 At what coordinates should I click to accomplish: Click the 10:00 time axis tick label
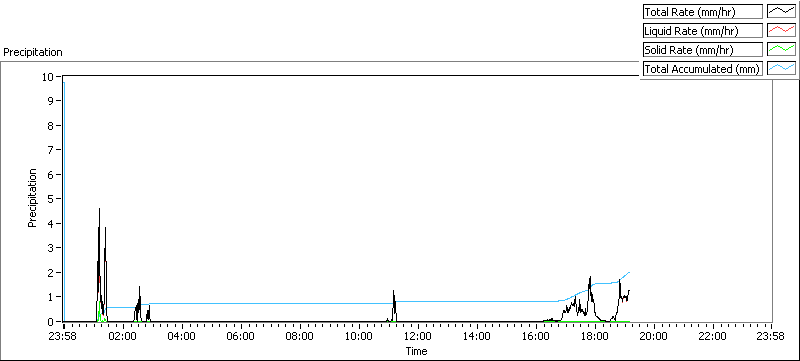[359, 336]
